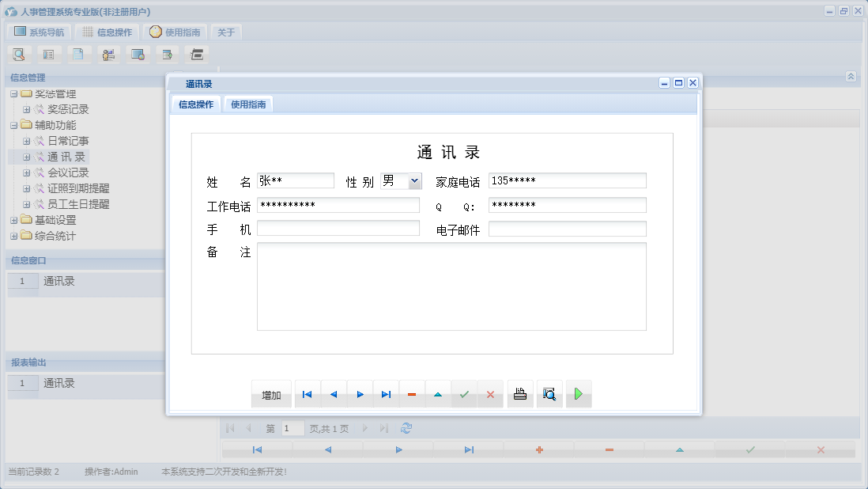Select the search magnifier tool in the toolbar
The width and height of the screenshot is (868, 489).
[19, 54]
